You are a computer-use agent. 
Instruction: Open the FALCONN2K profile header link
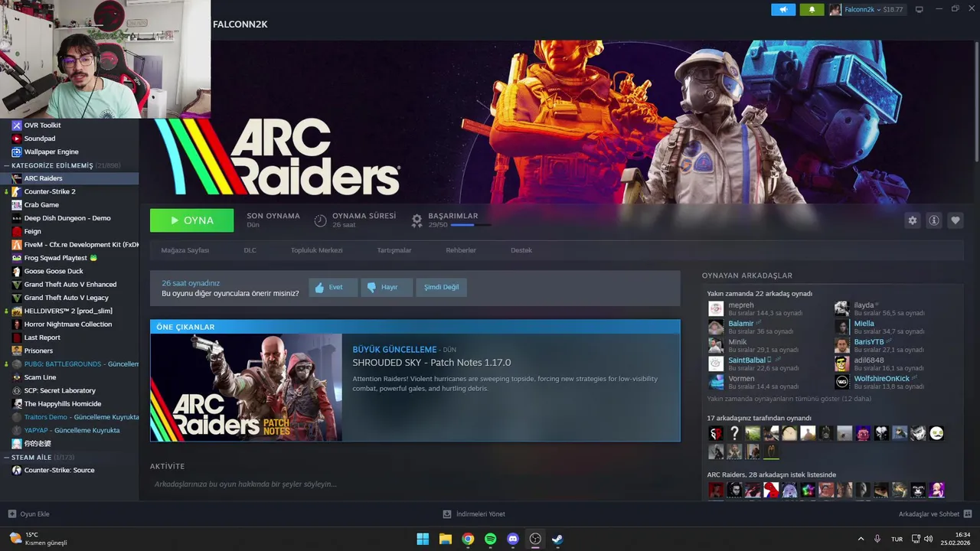pyautogui.click(x=240, y=24)
